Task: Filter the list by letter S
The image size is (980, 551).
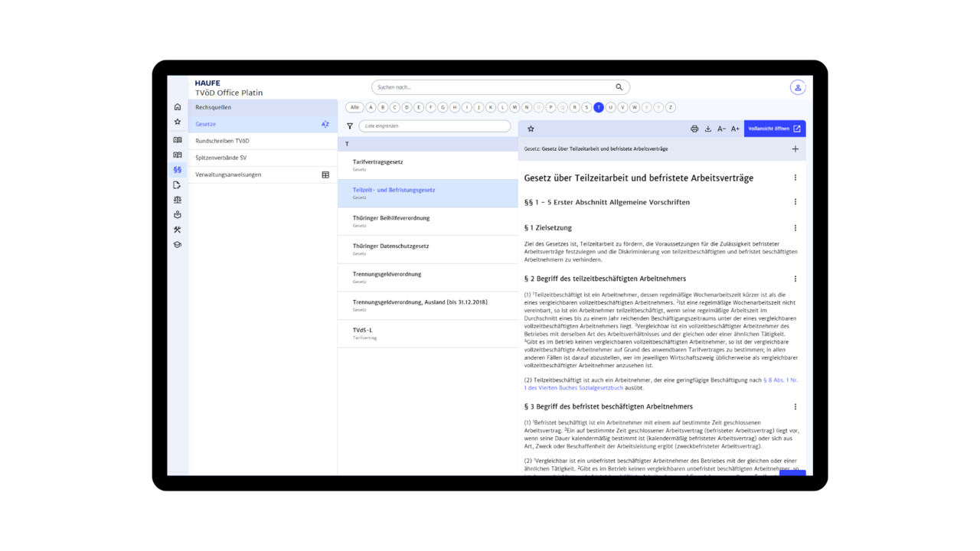Action: tap(586, 108)
